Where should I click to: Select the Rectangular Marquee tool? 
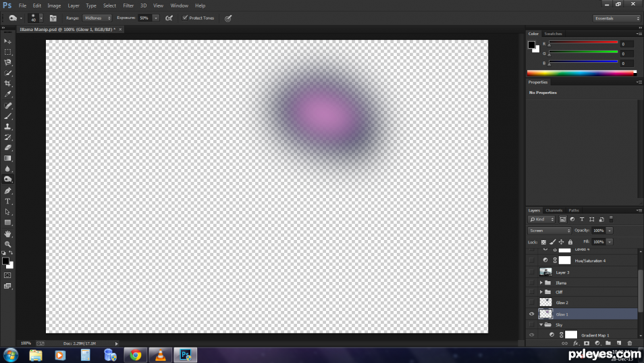(7, 52)
